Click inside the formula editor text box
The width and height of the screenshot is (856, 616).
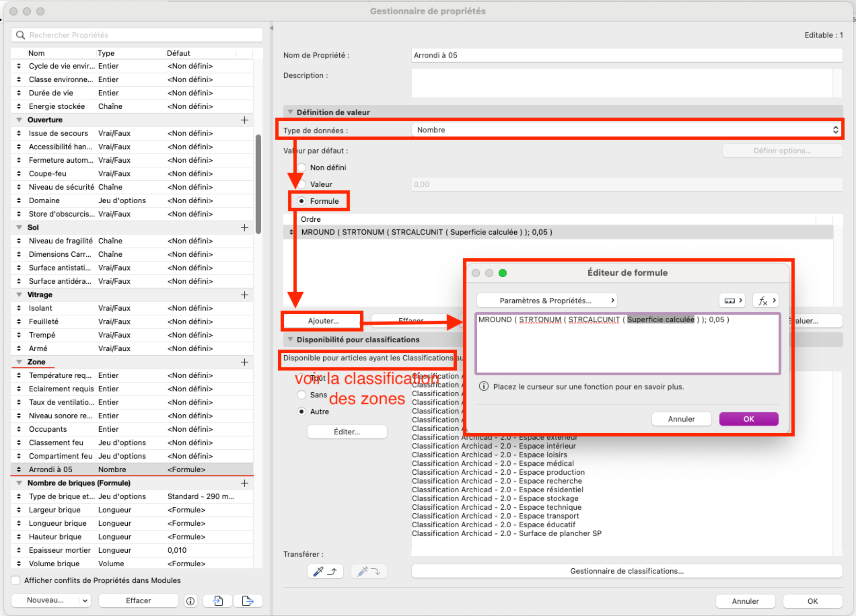[x=628, y=344]
